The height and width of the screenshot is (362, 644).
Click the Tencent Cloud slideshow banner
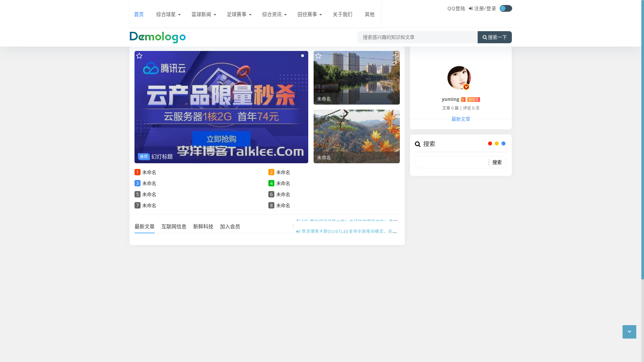click(x=221, y=107)
